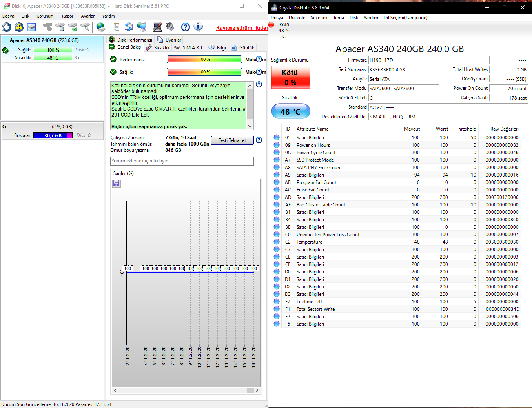532x408 pixels.
Task: Click left arrow of chart horizontal scrollbar
Action: pyautogui.click(x=115, y=390)
